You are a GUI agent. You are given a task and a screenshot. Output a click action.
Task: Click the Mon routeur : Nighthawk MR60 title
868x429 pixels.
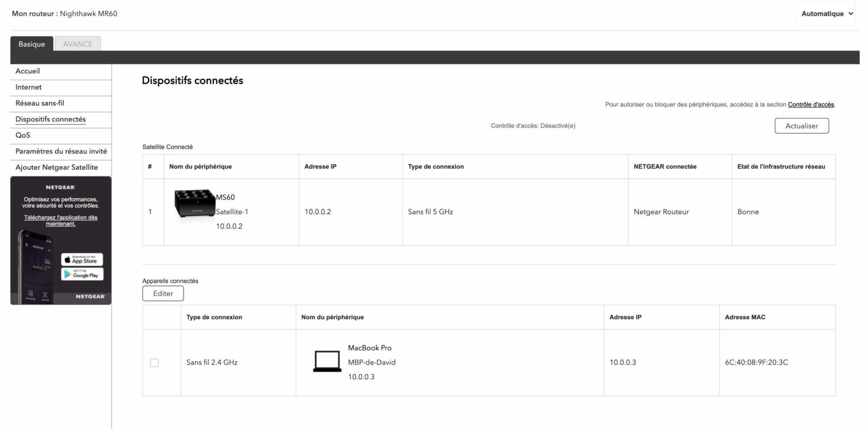[x=65, y=14]
